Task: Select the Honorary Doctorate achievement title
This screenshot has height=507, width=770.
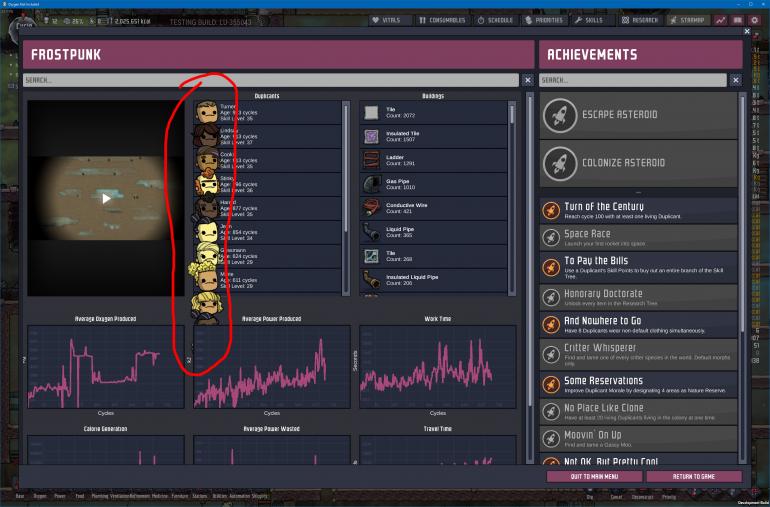Action: pyautogui.click(x=603, y=294)
